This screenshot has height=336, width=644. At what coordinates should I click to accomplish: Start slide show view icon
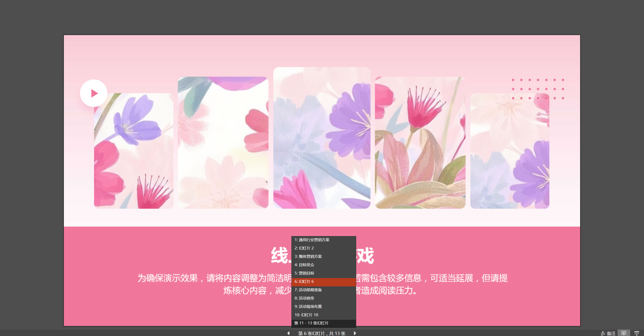(x=637, y=333)
